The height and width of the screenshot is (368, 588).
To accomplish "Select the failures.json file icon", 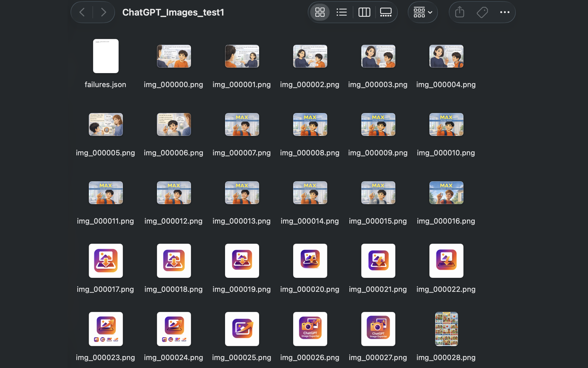I will tap(106, 56).
